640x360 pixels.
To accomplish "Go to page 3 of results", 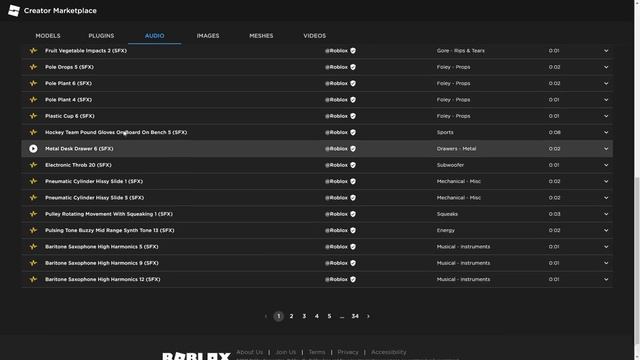I will pyautogui.click(x=304, y=316).
